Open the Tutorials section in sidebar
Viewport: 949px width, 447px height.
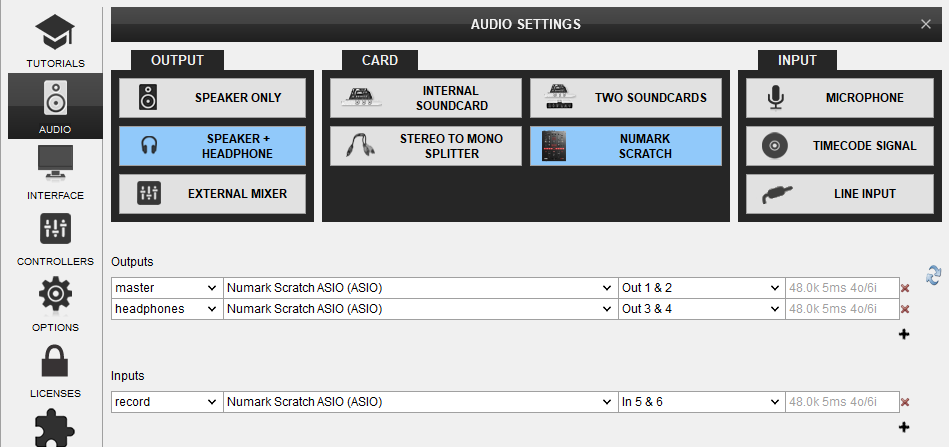coord(55,38)
